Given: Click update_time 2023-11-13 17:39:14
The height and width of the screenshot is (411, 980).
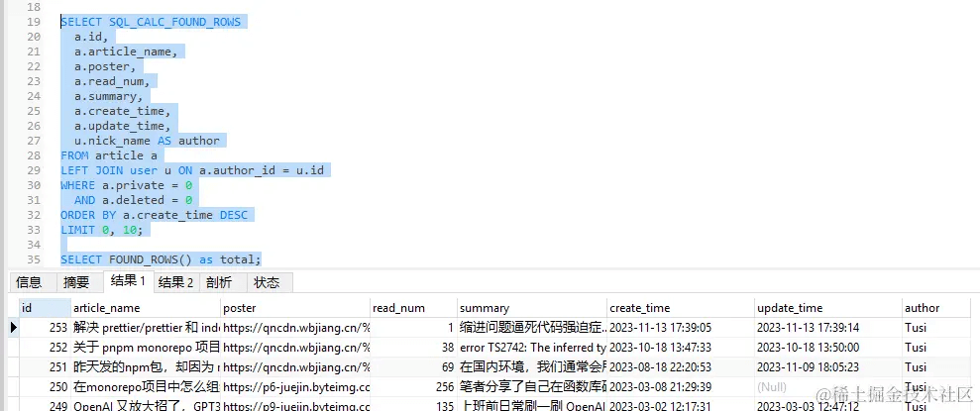Looking at the screenshot, I should (828, 327).
